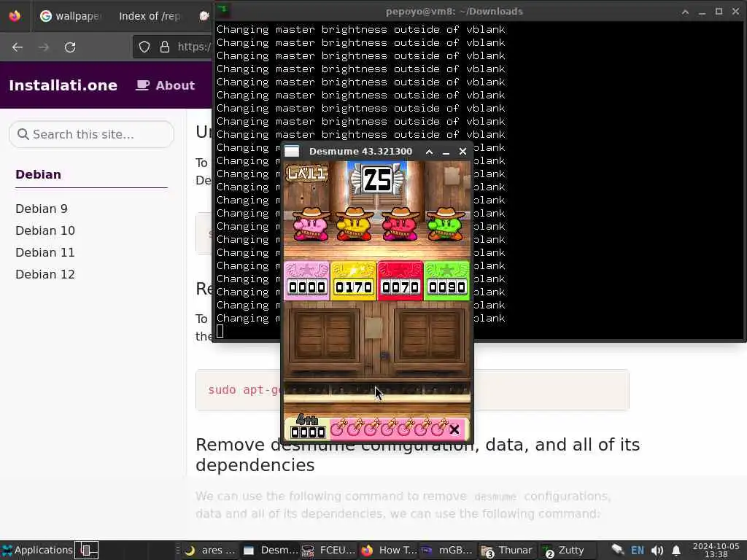Click the LVL1 sign in the game
Viewport: 747px width, 560px height.
click(307, 174)
